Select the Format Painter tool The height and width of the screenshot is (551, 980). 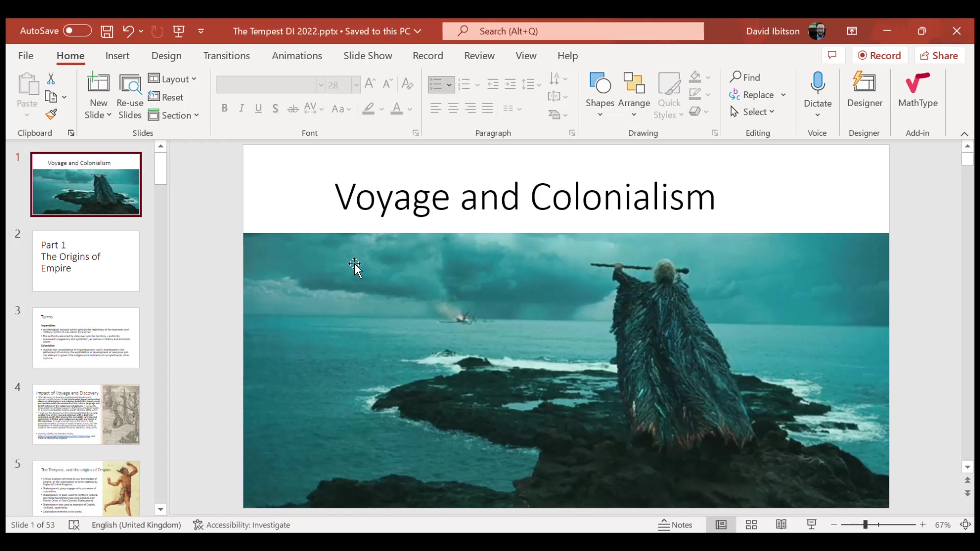(x=51, y=113)
